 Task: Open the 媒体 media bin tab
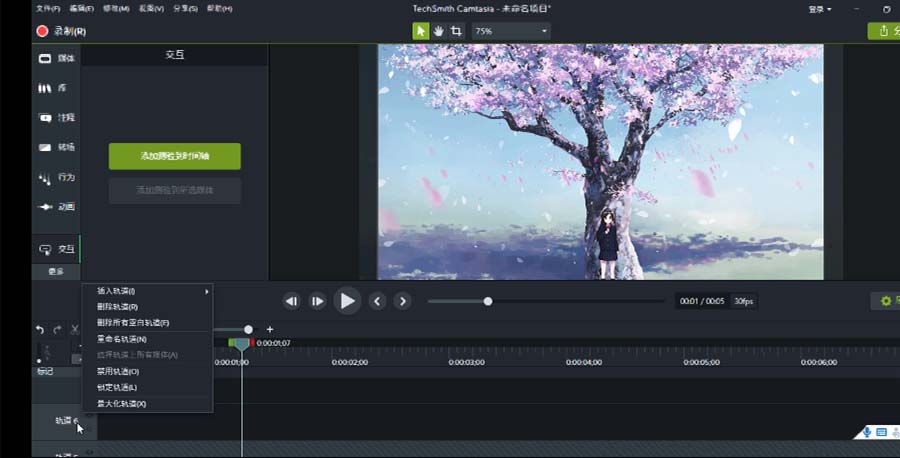coord(56,58)
